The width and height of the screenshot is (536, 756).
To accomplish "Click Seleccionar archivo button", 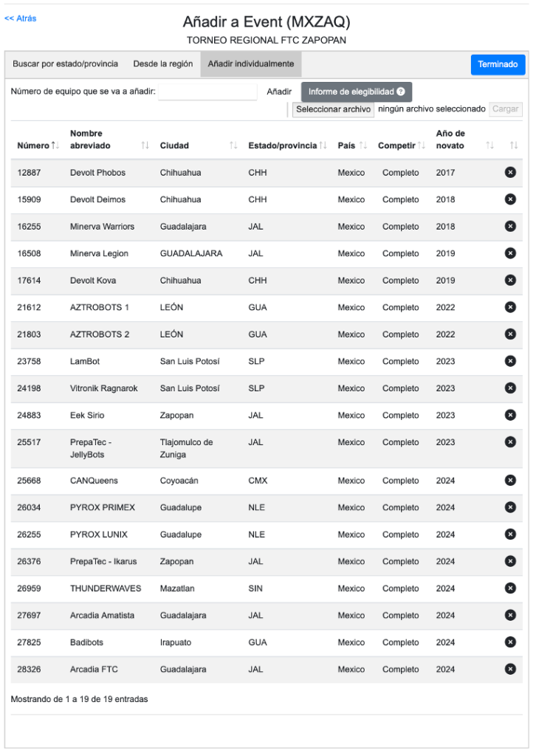I will (333, 109).
